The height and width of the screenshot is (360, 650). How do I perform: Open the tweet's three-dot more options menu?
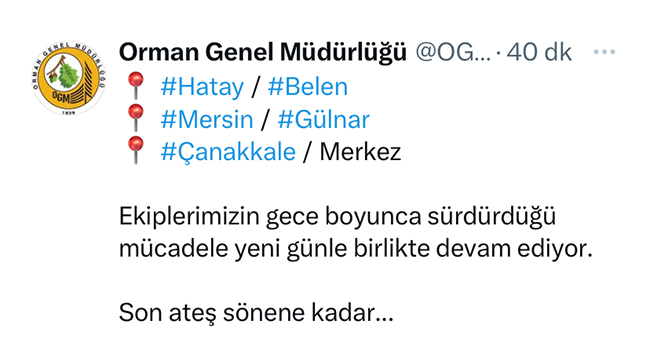(x=604, y=52)
